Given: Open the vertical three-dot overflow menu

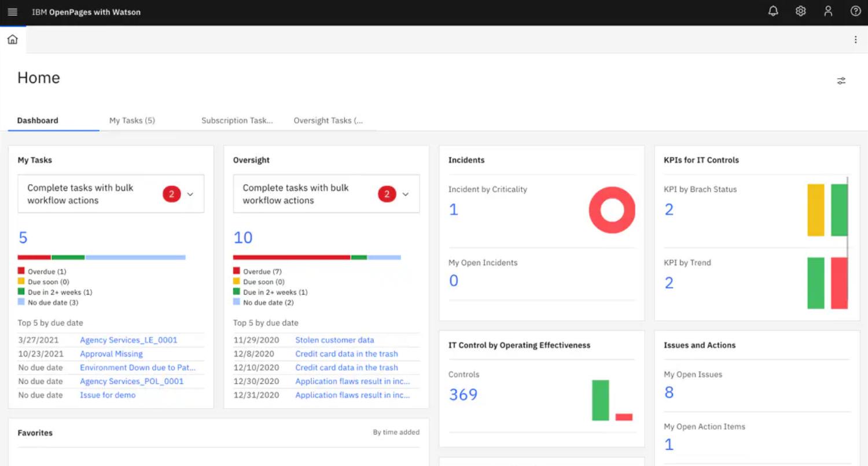Looking at the screenshot, I should pos(855,39).
